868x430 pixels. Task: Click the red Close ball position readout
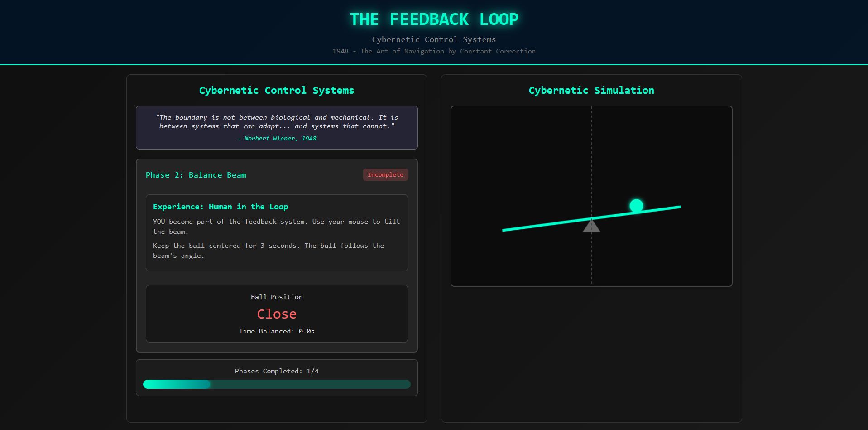(277, 314)
